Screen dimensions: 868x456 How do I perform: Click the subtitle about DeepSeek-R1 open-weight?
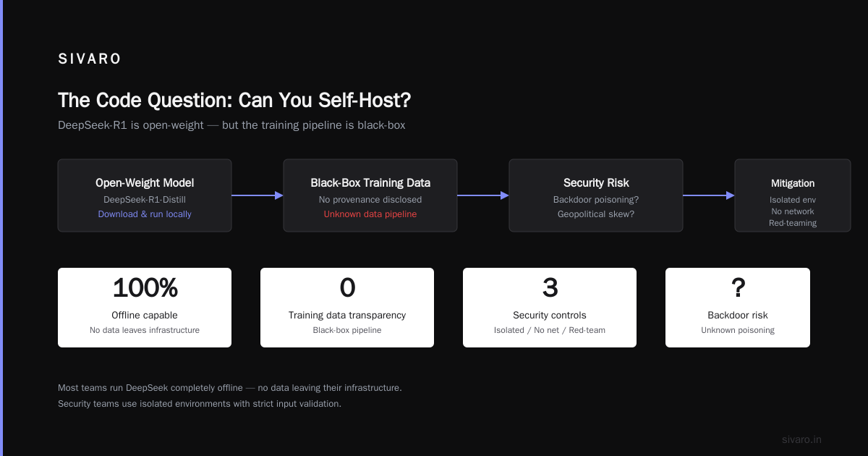coord(231,125)
